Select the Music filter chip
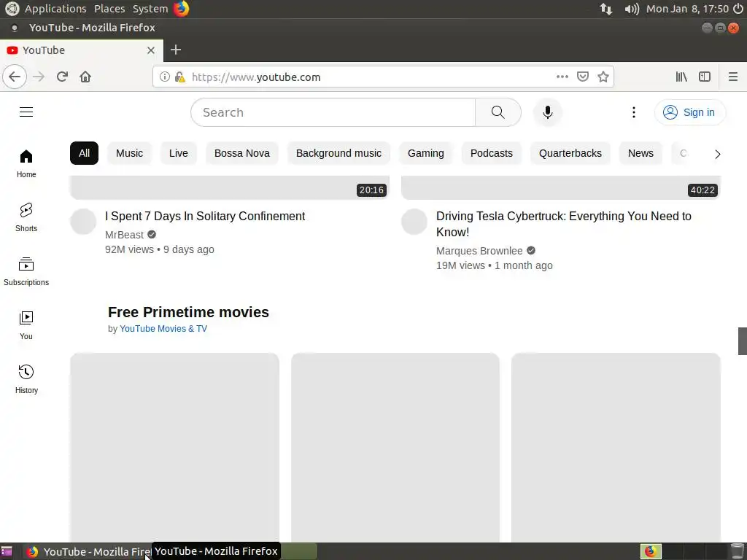 click(x=130, y=153)
